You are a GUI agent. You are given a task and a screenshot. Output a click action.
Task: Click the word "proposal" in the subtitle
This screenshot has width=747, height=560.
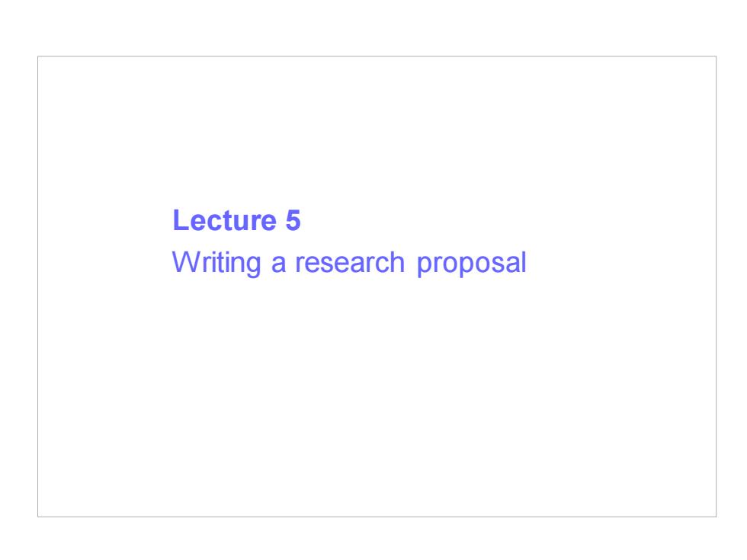pyautogui.click(x=472, y=264)
